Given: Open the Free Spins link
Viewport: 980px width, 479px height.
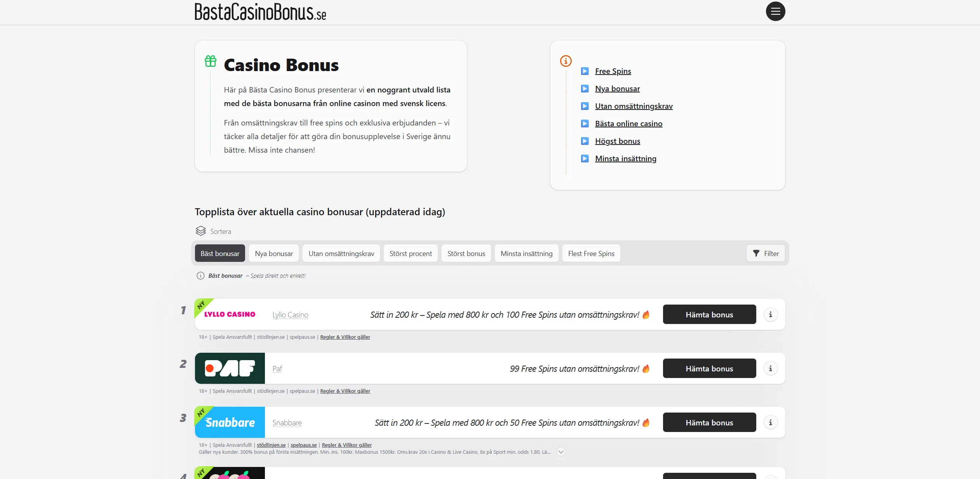Looking at the screenshot, I should (613, 71).
